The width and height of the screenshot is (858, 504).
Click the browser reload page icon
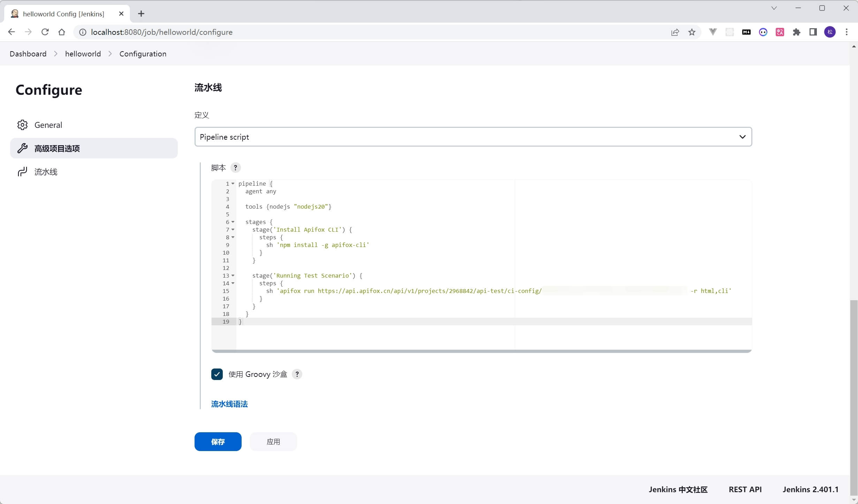click(45, 32)
